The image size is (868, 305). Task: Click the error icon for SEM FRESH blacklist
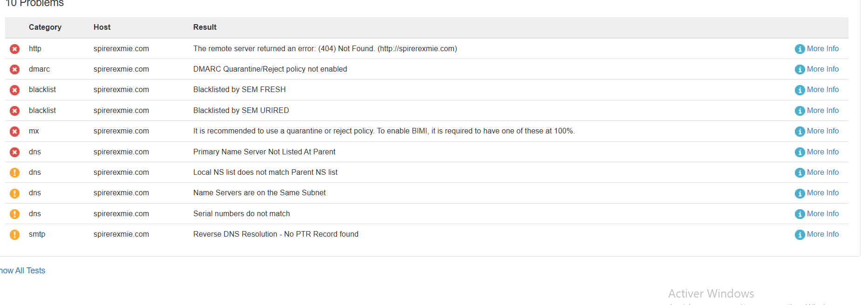[15, 90]
